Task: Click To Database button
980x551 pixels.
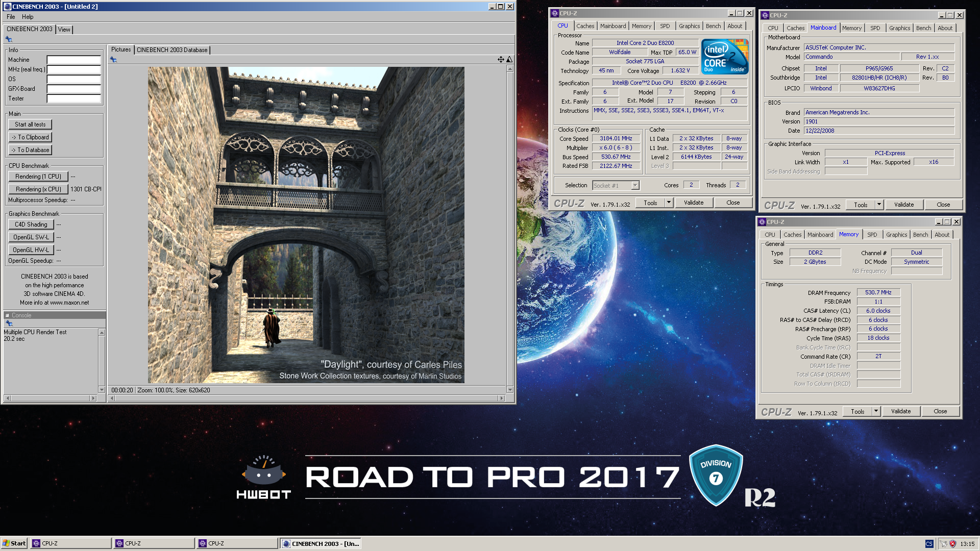Action: click(x=30, y=150)
